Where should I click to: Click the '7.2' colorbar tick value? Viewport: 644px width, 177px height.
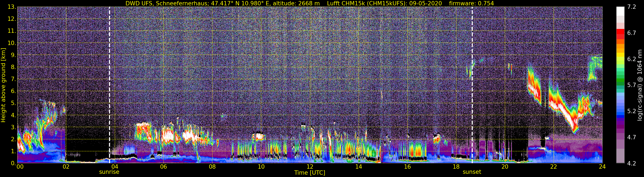[632, 7]
